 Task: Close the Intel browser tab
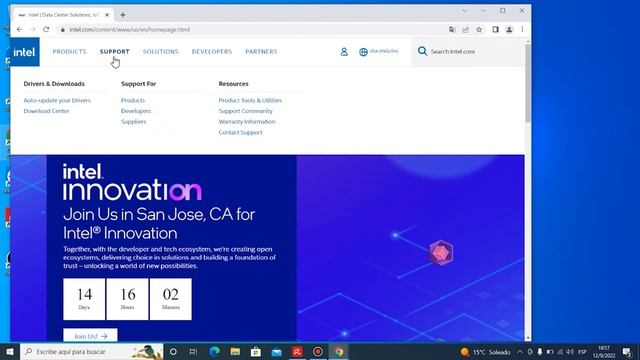(107, 15)
